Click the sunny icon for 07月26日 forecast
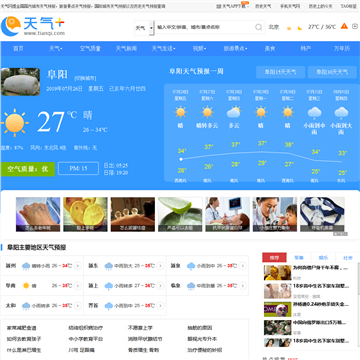The image size is (360, 360). (181, 112)
